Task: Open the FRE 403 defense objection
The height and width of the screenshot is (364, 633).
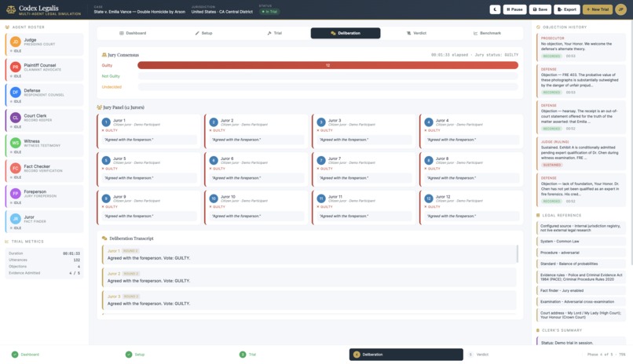Action: click(581, 81)
